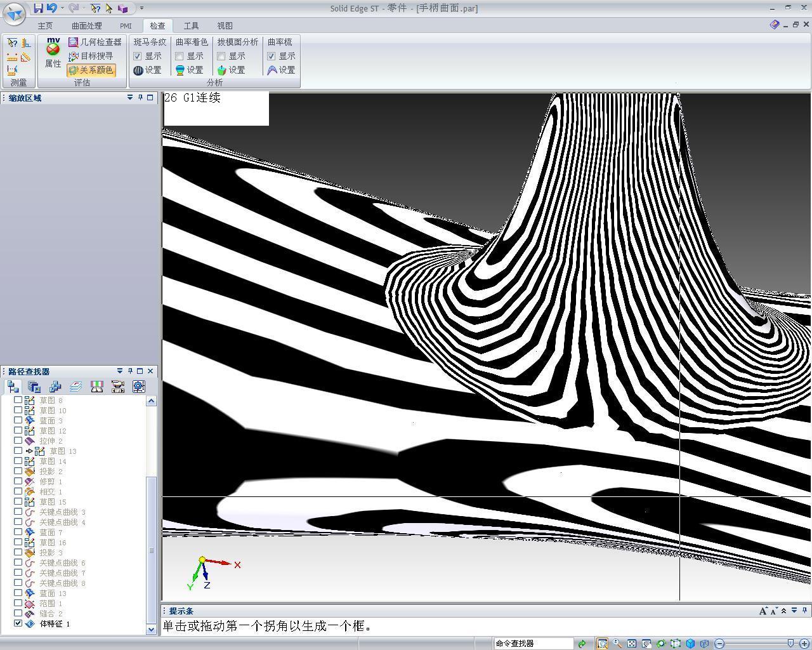Open the sensors tab in 路径查找器
The image size is (812, 650).
[97, 387]
